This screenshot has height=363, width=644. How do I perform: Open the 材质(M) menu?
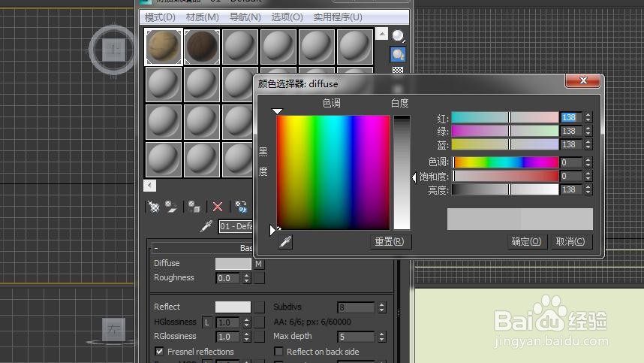click(x=202, y=17)
